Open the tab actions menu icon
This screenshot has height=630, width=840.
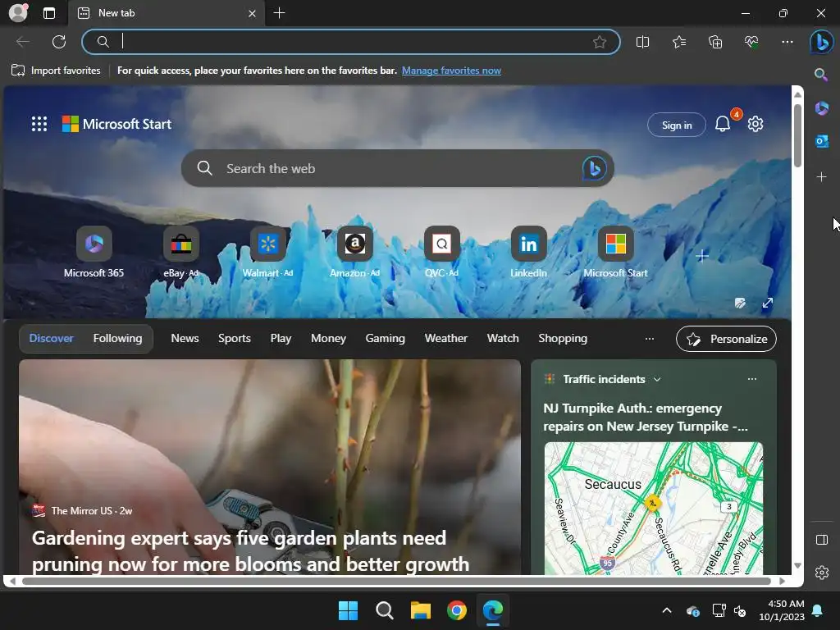tap(48, 13)
